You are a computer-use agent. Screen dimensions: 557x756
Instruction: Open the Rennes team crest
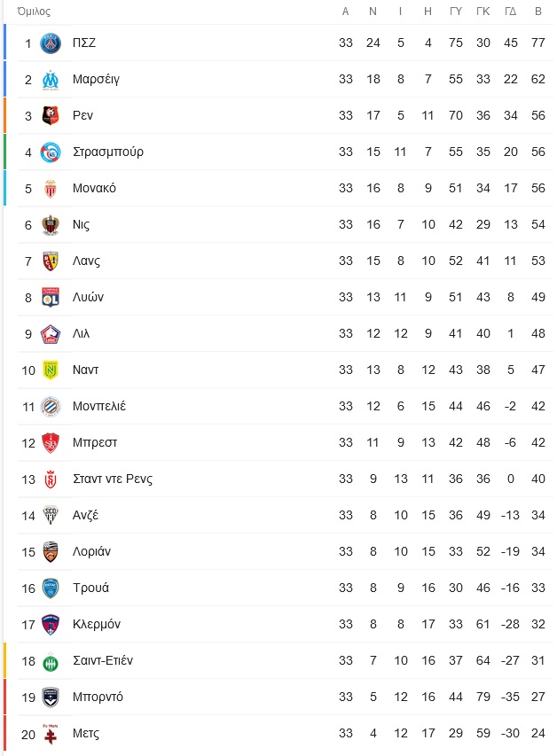51,116
